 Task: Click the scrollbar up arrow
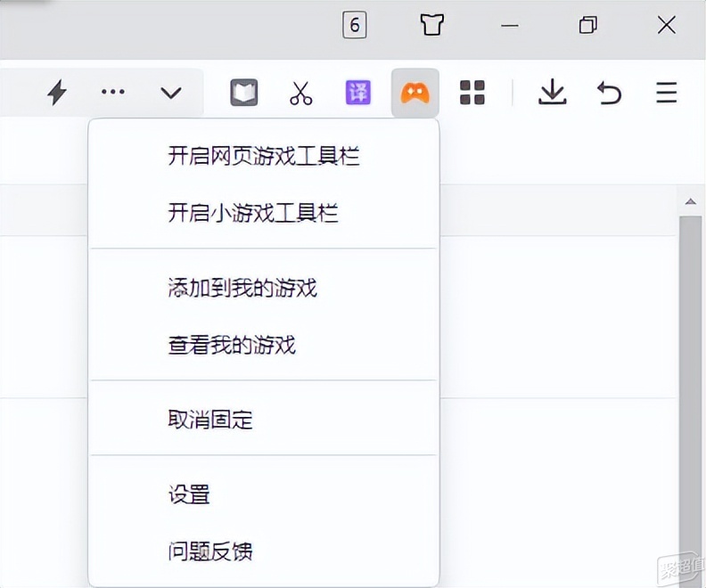coord(691,201)
